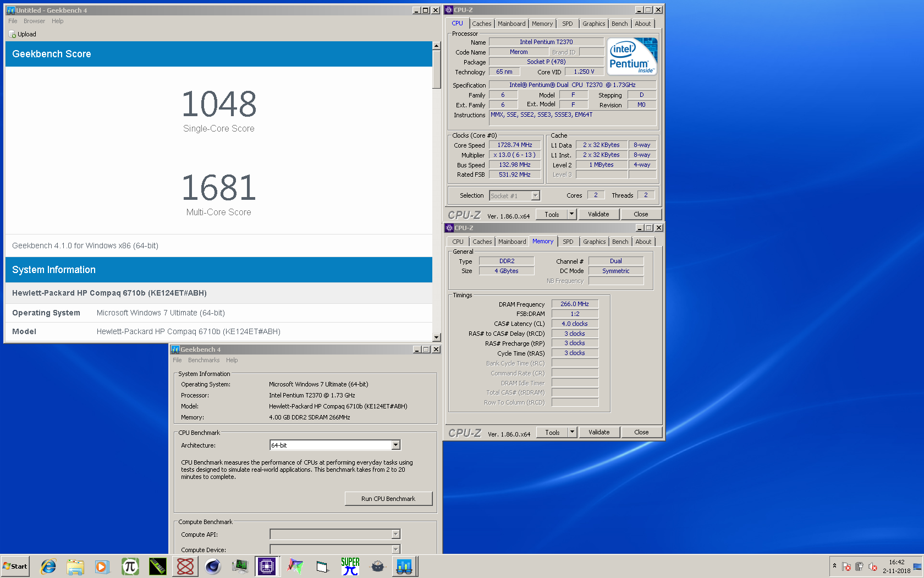This screenshot has height=578, width=924.
Task: Open the Benchmarks menu in the Geekbench 4 window
Action: click(x=204, y=360)
